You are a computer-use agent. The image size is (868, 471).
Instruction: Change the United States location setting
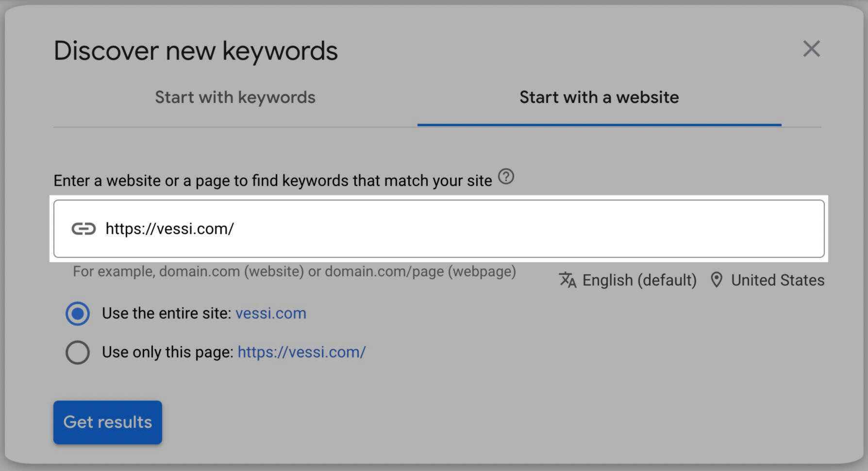(x=778, y=280)
